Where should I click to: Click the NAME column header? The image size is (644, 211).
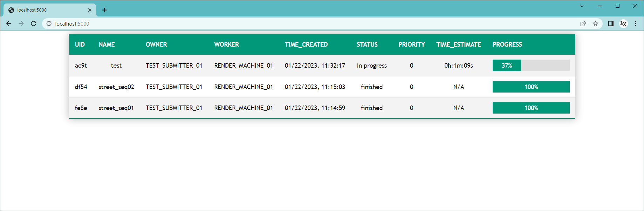pyautogui.click(x=107, y=45)
